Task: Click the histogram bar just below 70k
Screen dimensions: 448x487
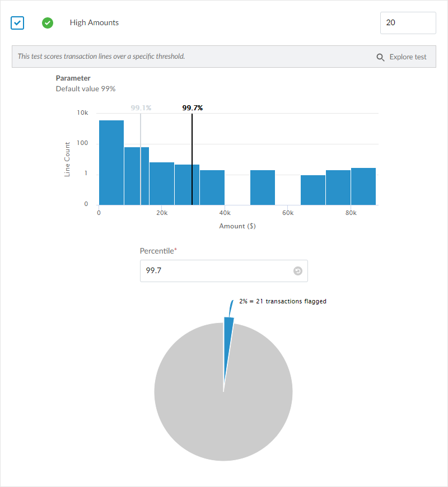Action: pyautogui.click(x=313, y=190)
